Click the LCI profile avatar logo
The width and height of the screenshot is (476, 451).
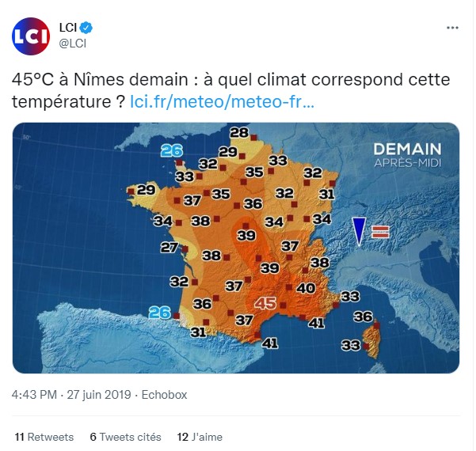32,36
